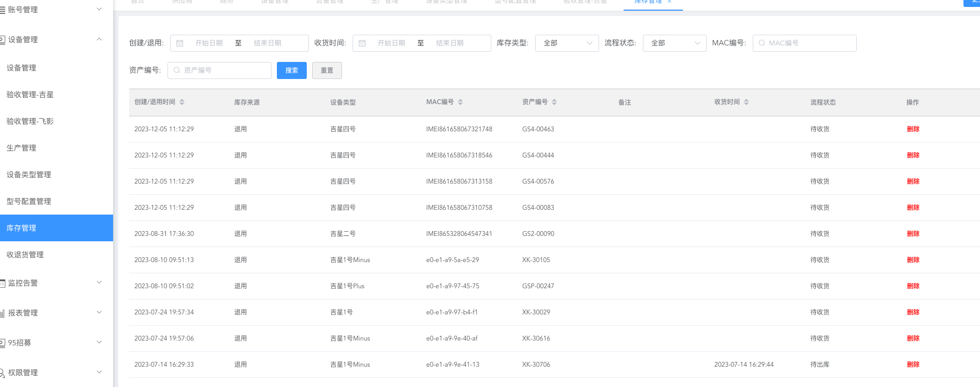The width and height of the screenshot is (980, 387).
Task: Click the 备注 column header
Action: tap(625, 102)
